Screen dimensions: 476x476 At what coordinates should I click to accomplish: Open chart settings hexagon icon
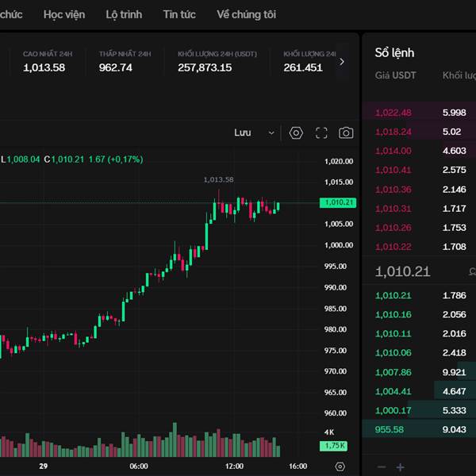pos(296,133)
